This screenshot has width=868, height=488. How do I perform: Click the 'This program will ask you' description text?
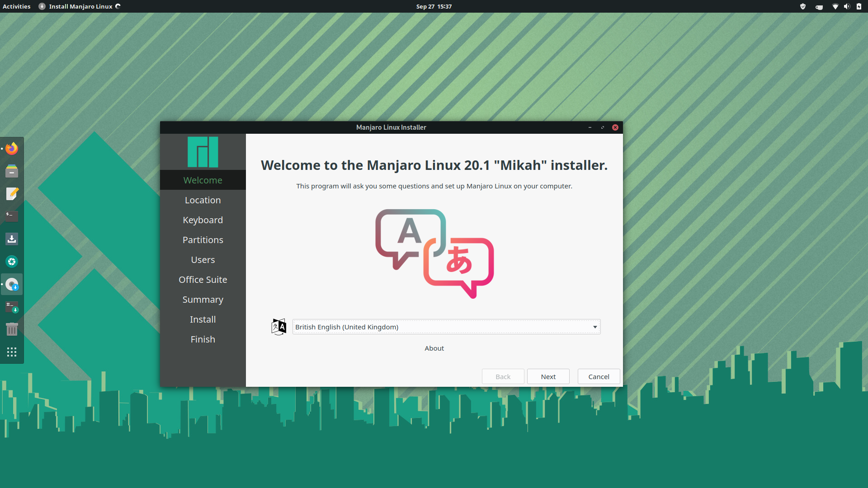click(x=434, y=186)
